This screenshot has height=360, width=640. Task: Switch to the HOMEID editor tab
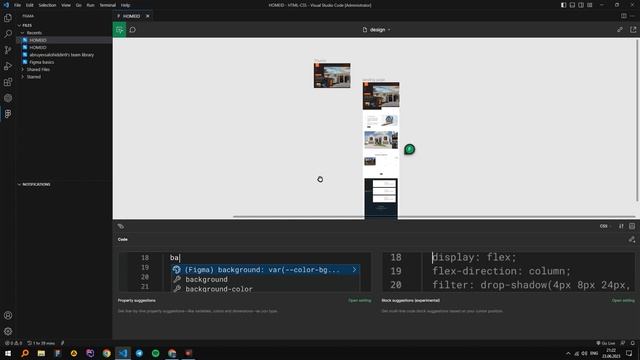(x=131, y=16)
